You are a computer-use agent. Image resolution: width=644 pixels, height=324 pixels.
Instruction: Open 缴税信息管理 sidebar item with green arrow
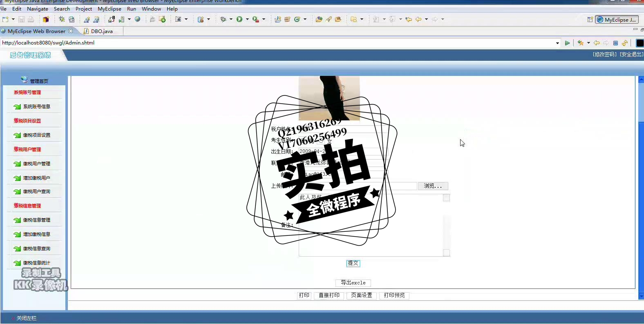pos(36,220)
